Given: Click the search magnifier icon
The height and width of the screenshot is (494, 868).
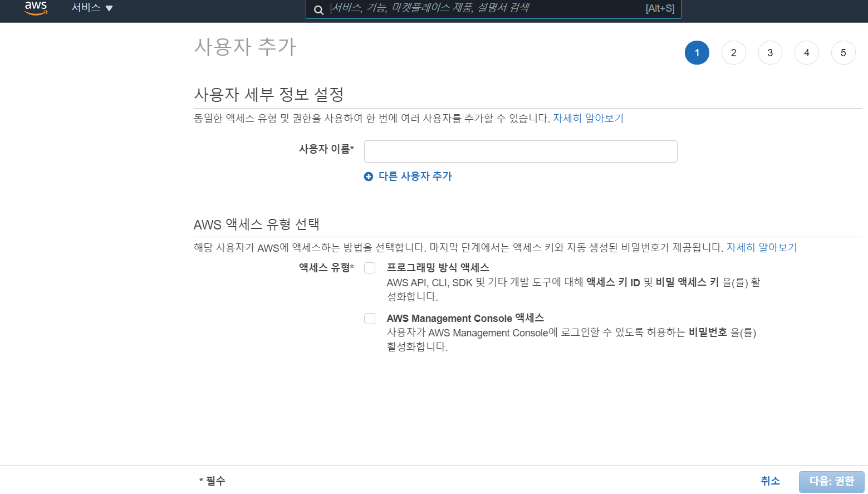Looking at the screenshot, I should [x=318, y=10].
